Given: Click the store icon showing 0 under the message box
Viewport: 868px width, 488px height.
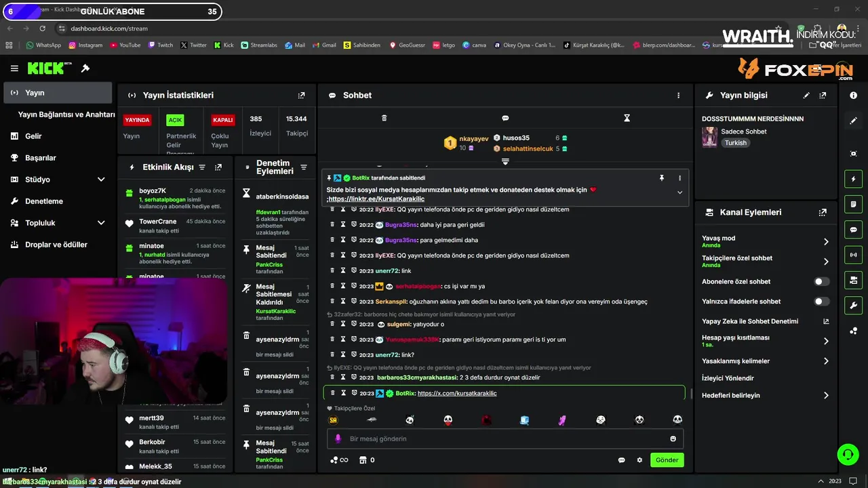Looking at the screenshot, I should 366,460.
